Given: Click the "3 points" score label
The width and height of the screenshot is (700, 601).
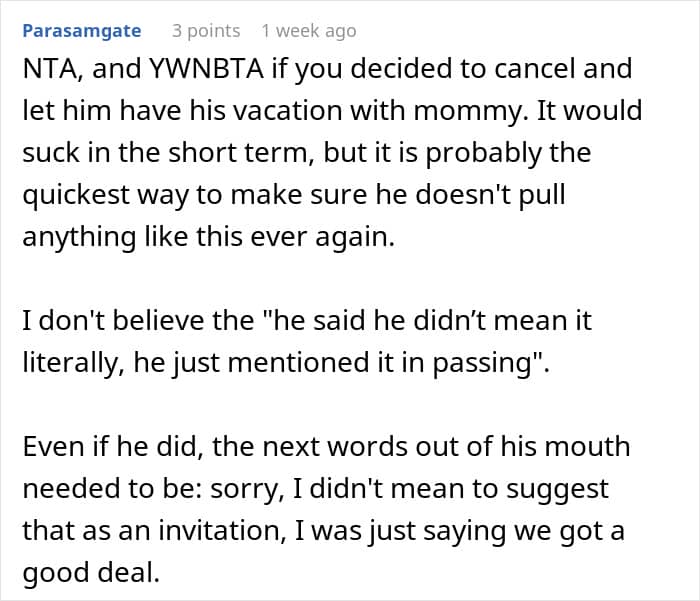Looking at the screenshot, I should tap(206, 31).
